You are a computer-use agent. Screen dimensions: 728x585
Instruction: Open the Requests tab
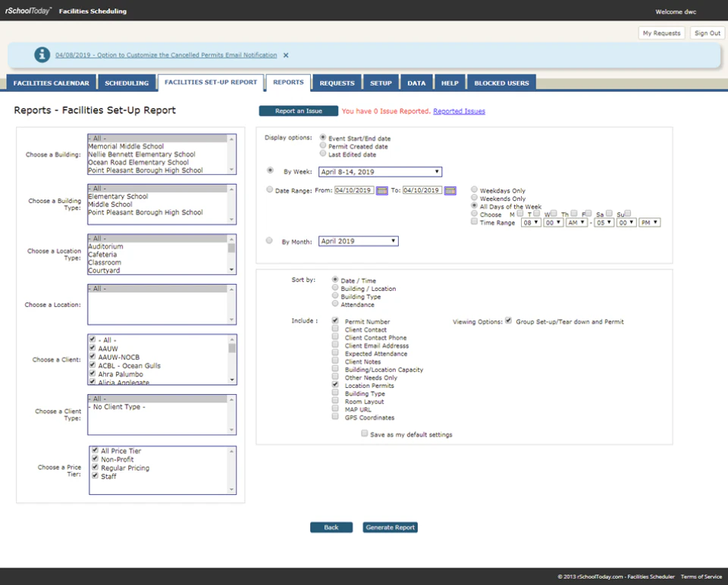pyautogui.click(x=337, y=83)
